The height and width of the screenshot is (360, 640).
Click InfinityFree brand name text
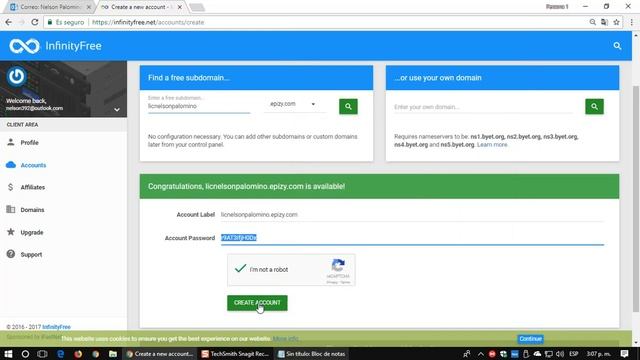coord(73,46)
